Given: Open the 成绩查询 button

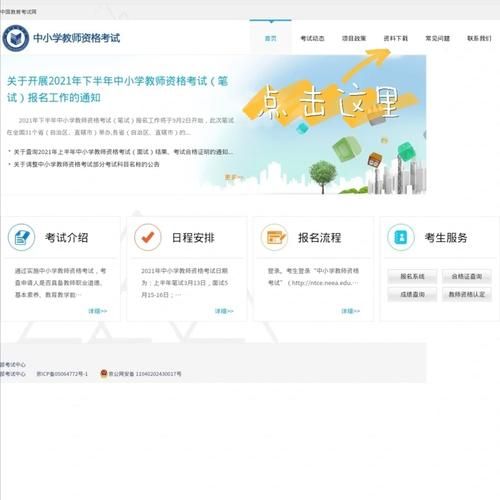Looking at the screenshot, I should point(412,294).
